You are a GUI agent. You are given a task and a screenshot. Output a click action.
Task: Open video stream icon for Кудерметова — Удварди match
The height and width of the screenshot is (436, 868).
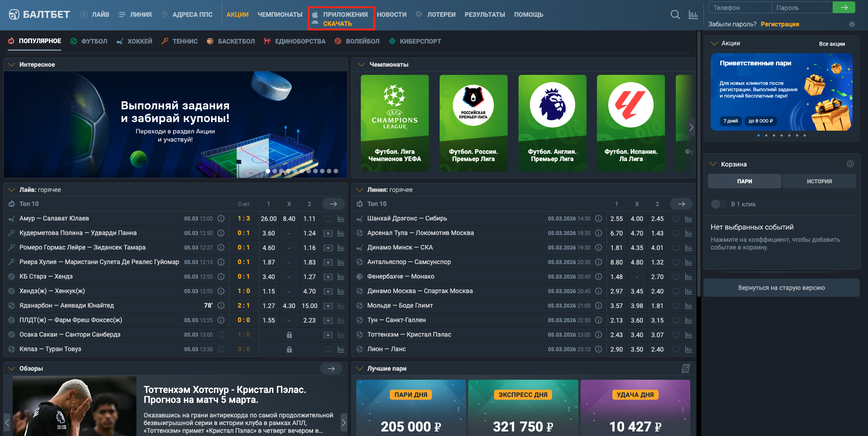tap(328, 233)
